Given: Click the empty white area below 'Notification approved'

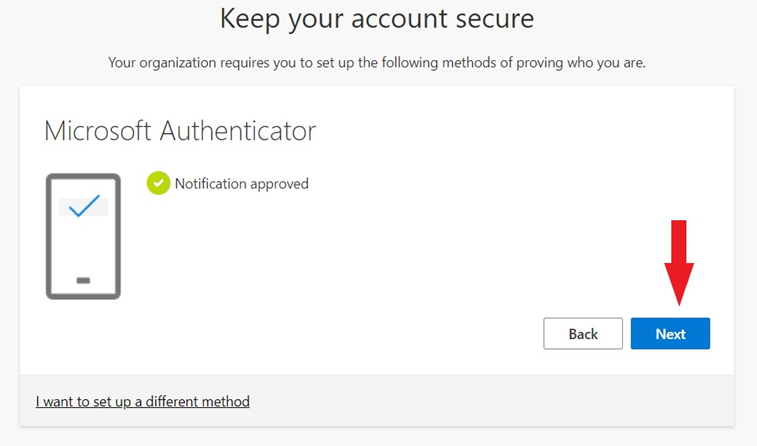Looking at the screenshot, I should click(x=338, y=251).
